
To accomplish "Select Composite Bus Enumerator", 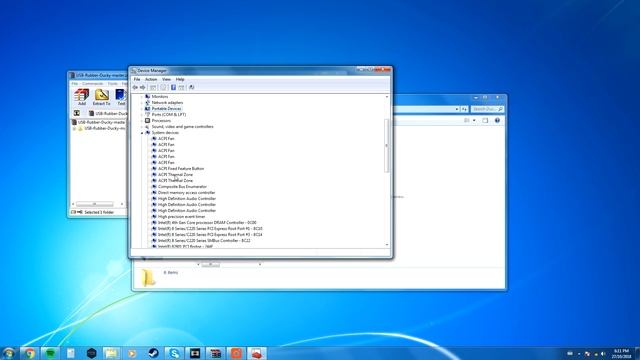I will pos(182,187).
